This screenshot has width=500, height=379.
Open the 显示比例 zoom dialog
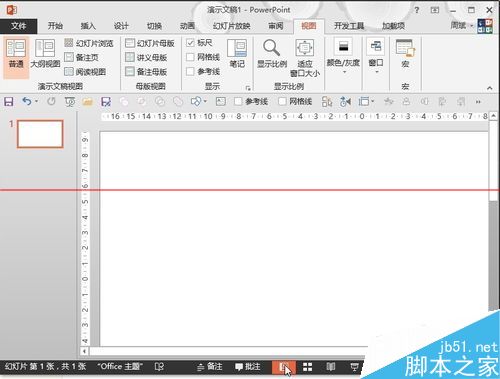[x=272, y=53]
